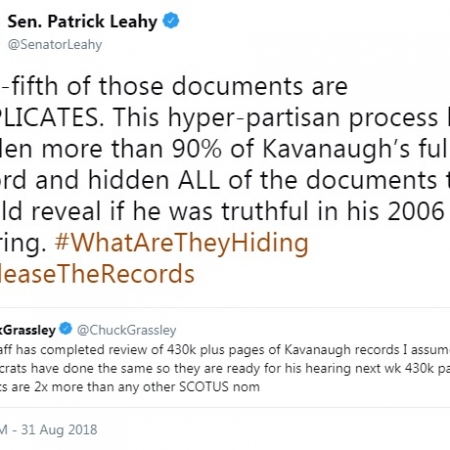Open the quoted tweet about 430k plus pages

(225, 358)
